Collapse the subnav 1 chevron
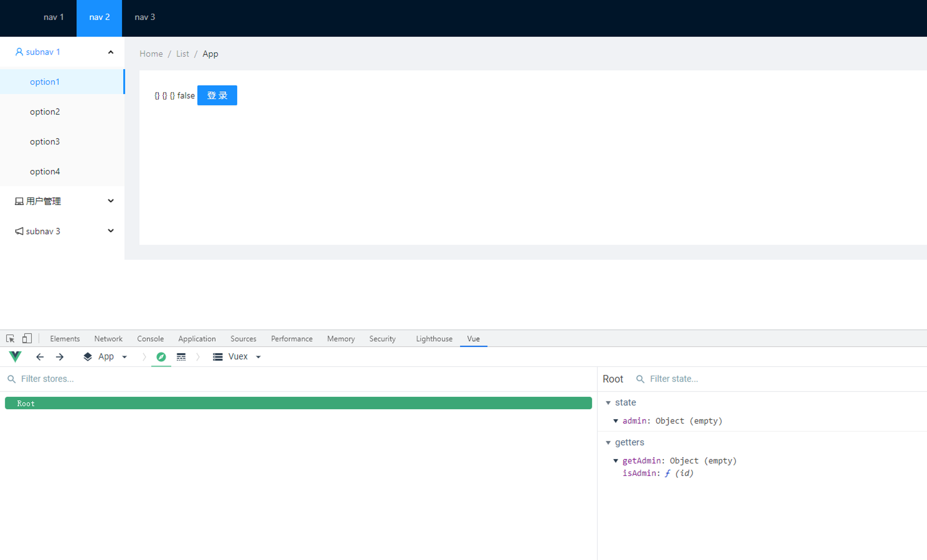This screenshot has width=927, height=560. 111,52
